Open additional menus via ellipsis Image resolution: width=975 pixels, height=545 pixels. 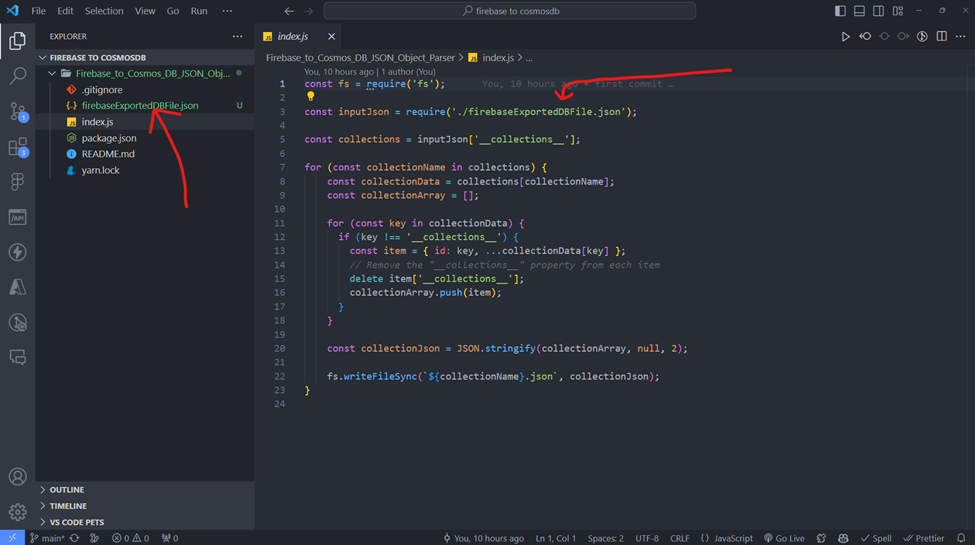click(x=227, y=11)
